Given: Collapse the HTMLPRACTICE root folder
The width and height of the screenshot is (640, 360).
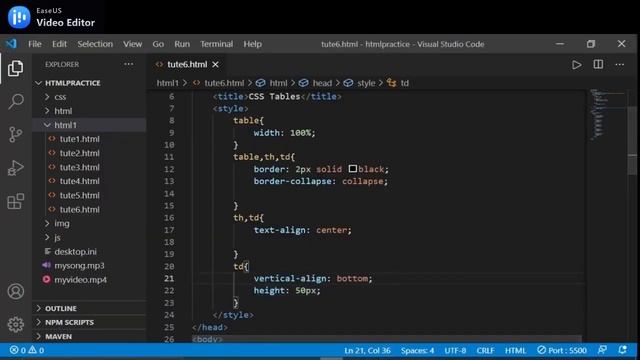Looking at the screenshot, I should click(x=73, y=83).
